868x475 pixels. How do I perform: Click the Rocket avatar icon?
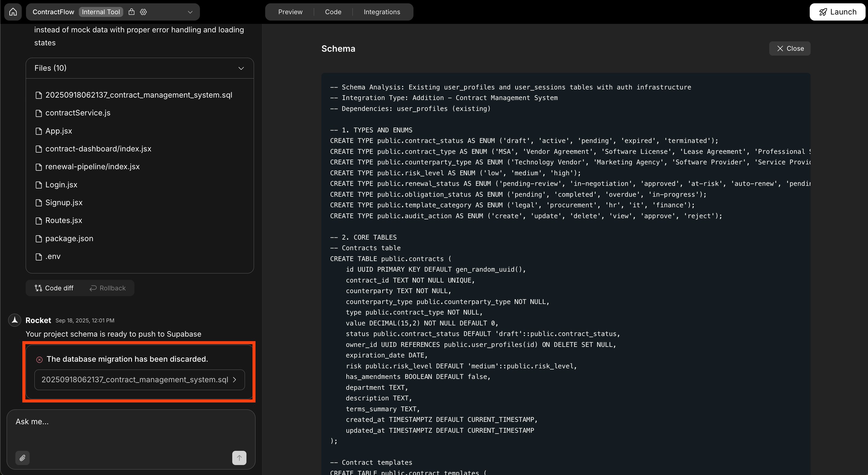(x=14, y=320)
